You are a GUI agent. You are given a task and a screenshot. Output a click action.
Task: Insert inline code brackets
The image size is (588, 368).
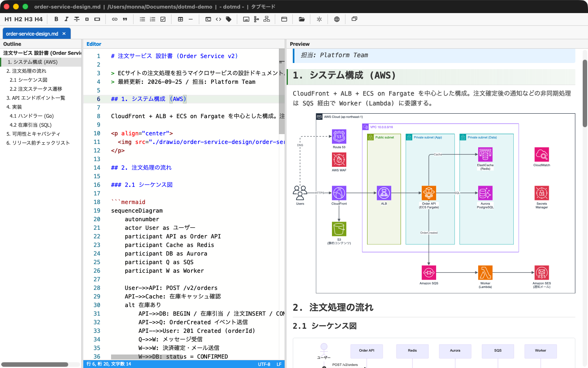(218, 19)
